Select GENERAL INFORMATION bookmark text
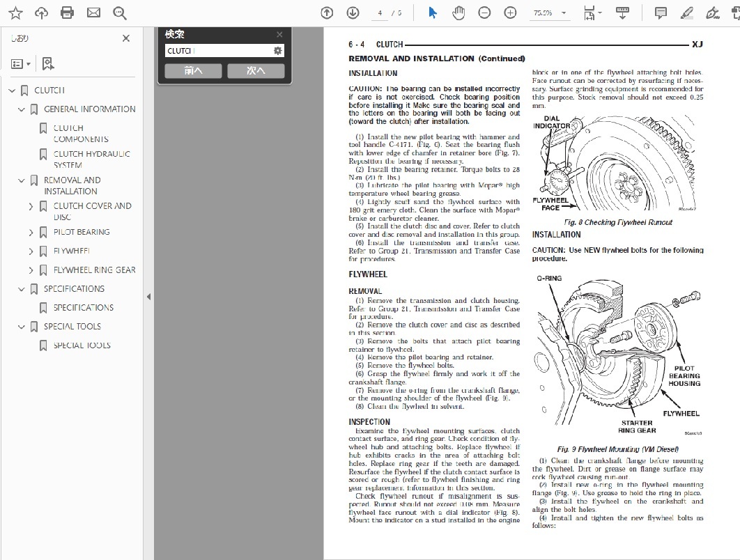 pyautogui.click(x=90, y=109)
